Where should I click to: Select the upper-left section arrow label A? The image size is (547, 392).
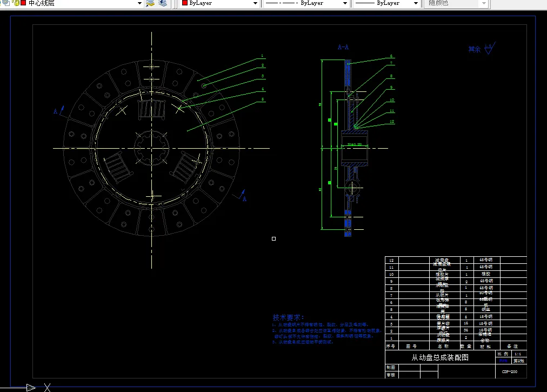tap(55, 111)
